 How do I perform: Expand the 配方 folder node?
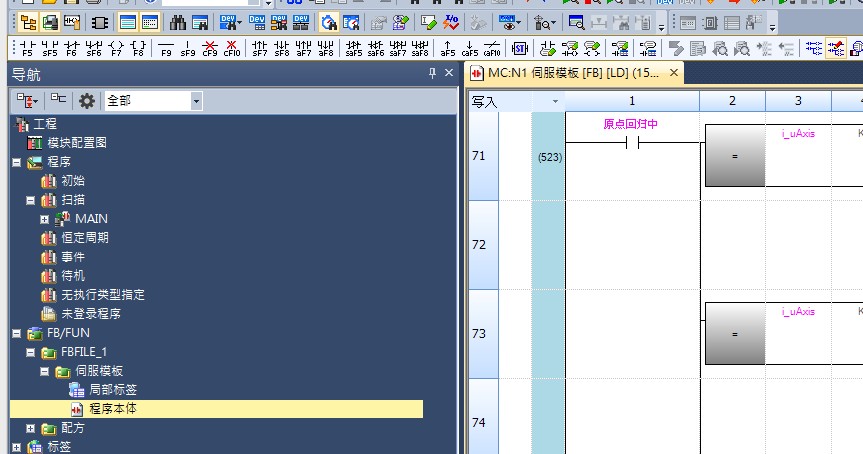coord(30,428)
